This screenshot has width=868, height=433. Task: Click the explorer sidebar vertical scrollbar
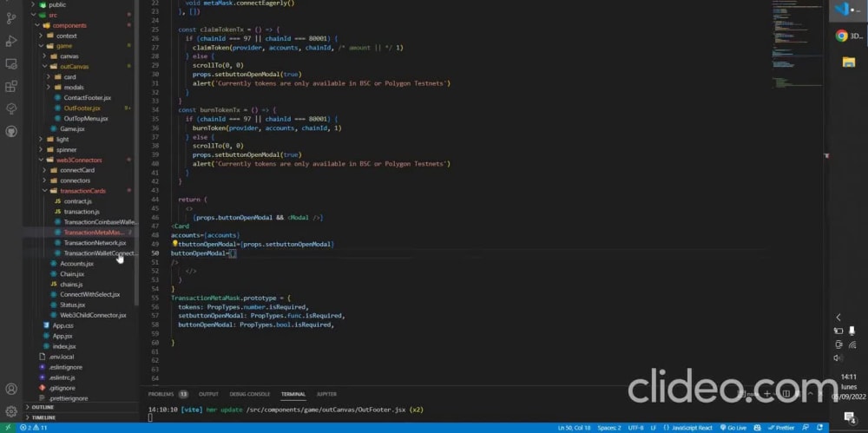(137, 152)
